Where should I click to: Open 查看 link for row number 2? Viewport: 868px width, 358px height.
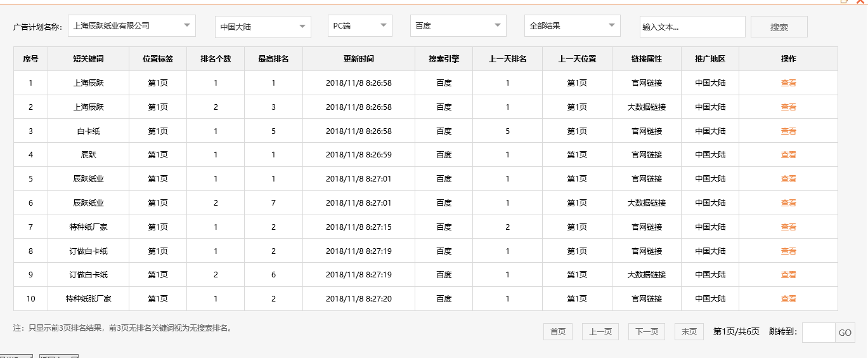788,107
